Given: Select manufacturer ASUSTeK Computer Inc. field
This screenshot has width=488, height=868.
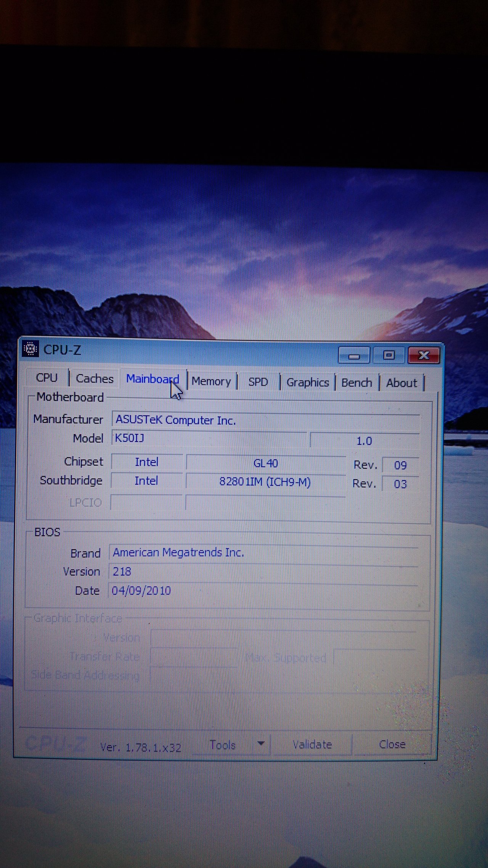Looking at the screenshot, I should click(266, 420).
